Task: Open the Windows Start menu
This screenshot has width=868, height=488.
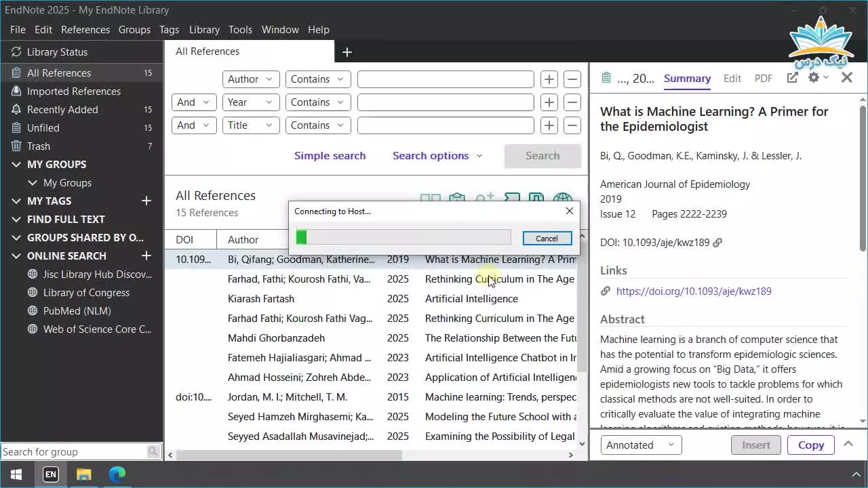Action: click(16, 474)
